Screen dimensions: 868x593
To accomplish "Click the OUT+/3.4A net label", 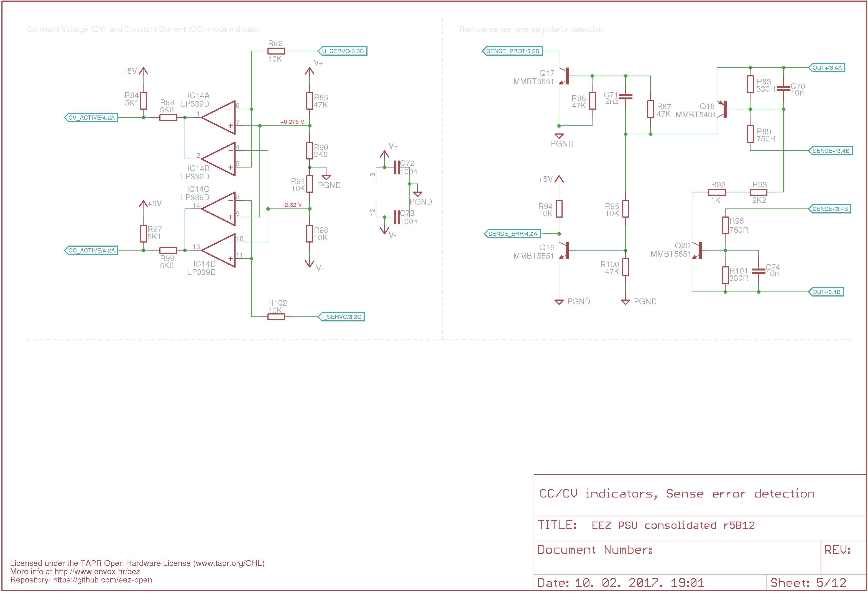I will (827, 68).
